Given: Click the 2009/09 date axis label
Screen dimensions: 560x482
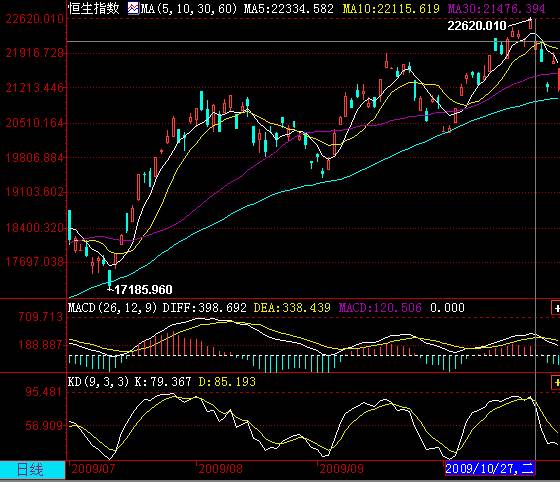Looking at the screenshot, I should (341, 468).
